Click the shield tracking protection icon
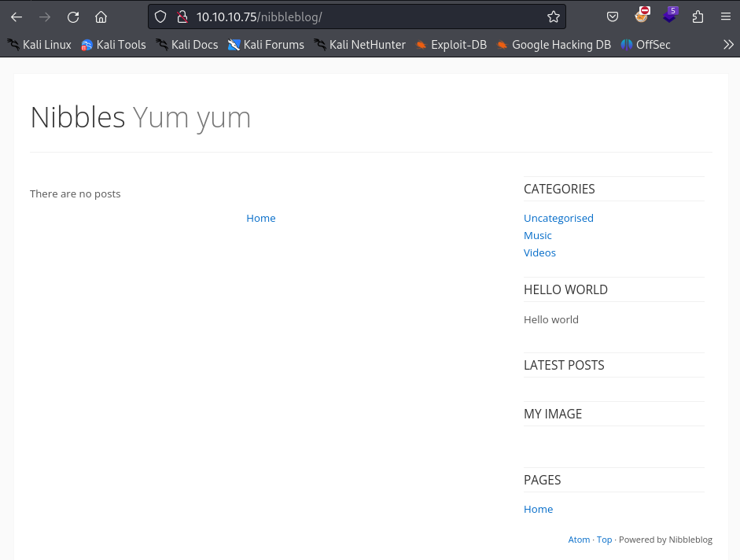 (x=161, y=17)
